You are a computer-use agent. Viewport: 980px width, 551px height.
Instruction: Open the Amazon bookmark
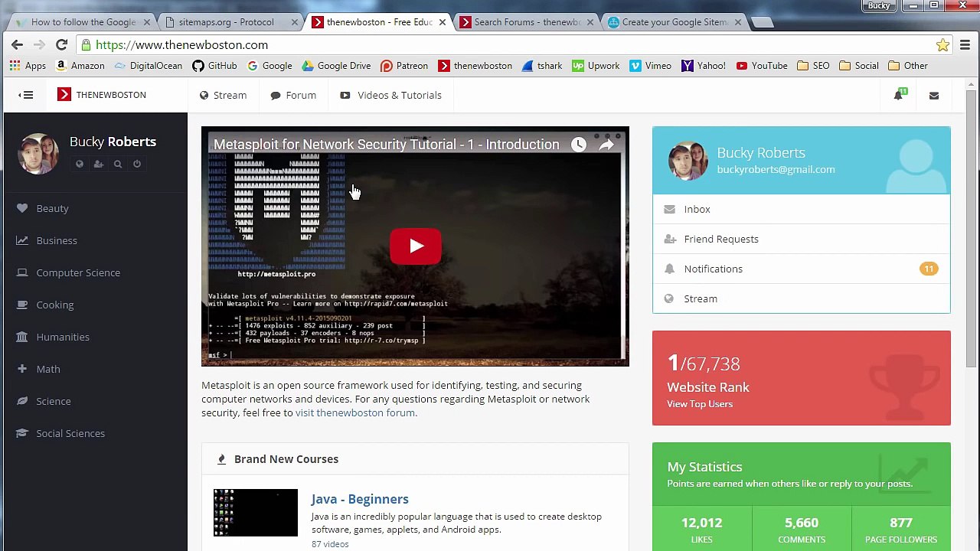80,66
